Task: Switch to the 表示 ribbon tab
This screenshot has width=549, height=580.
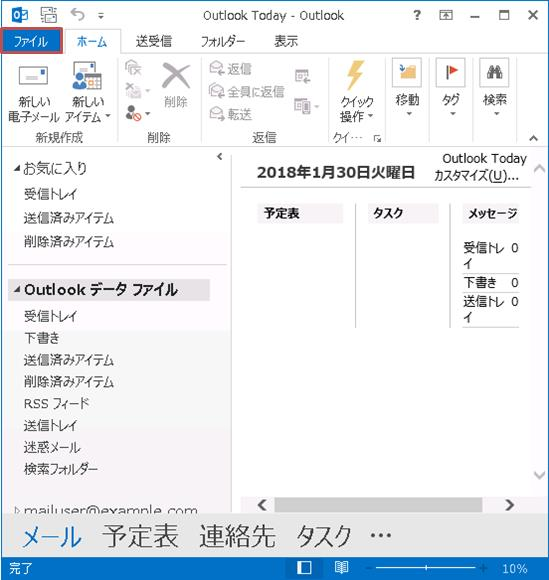Action: (x=286, y=41)
